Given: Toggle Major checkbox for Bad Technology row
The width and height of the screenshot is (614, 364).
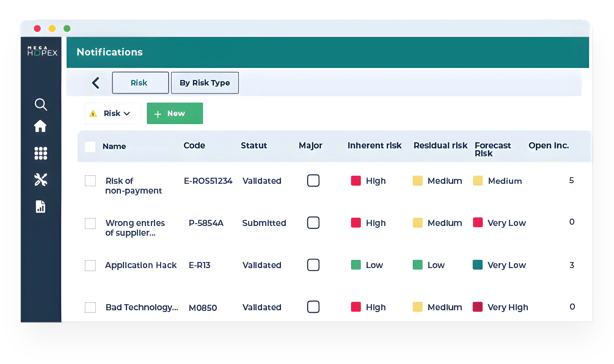Looking at the screenshot, I should click(x=313, y=307).
